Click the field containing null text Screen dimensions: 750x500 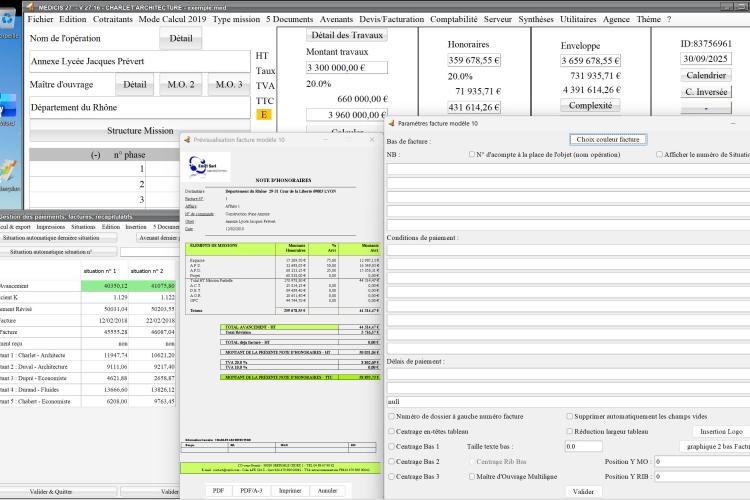(568, 402)
